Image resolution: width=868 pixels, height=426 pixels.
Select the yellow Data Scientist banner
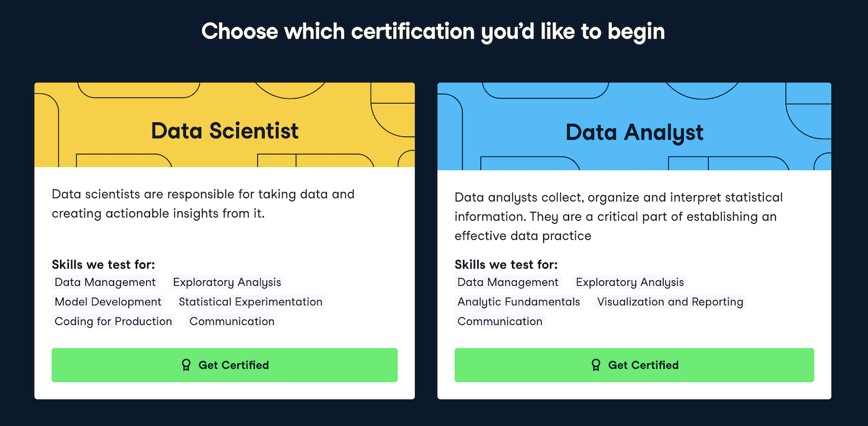(224, 125)
